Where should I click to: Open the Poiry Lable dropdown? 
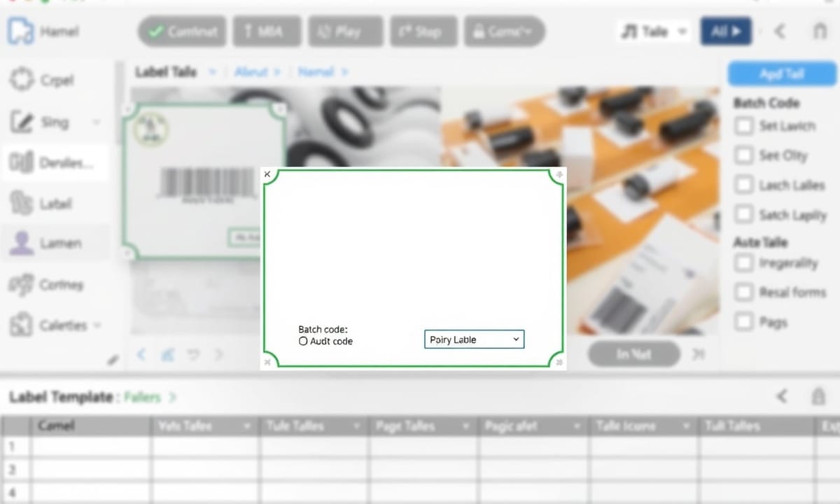point(474,339)
